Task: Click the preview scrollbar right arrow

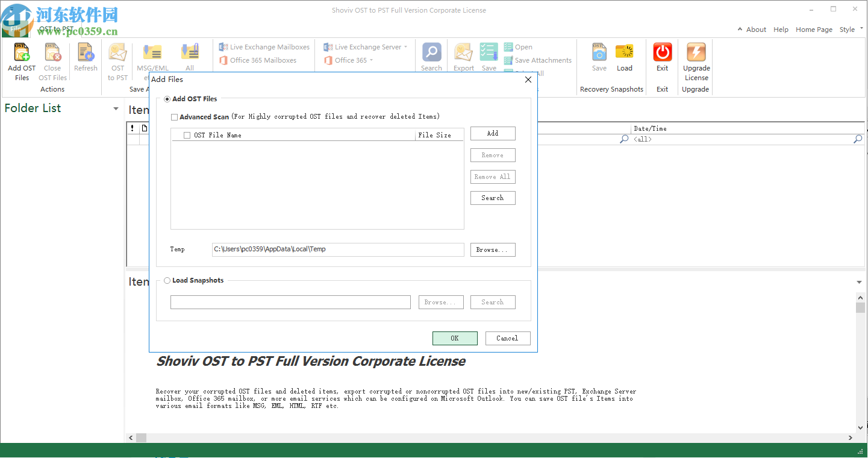Action: pyautogui.click(x=851, y=437)
